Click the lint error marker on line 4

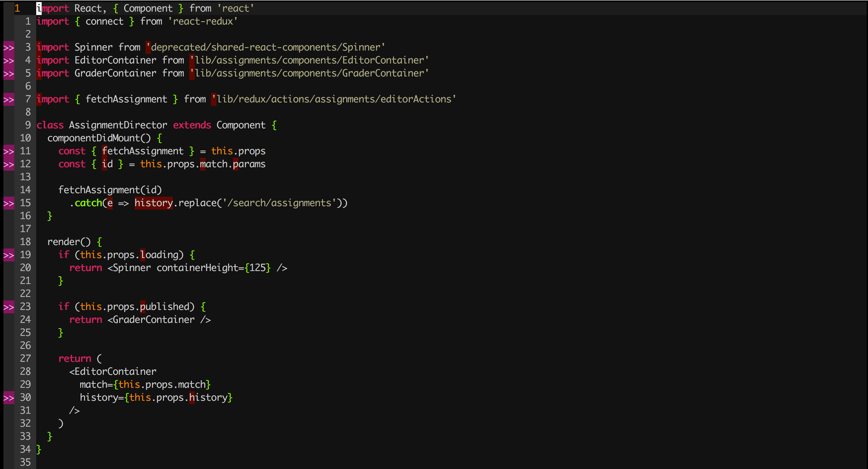point(9,60)
